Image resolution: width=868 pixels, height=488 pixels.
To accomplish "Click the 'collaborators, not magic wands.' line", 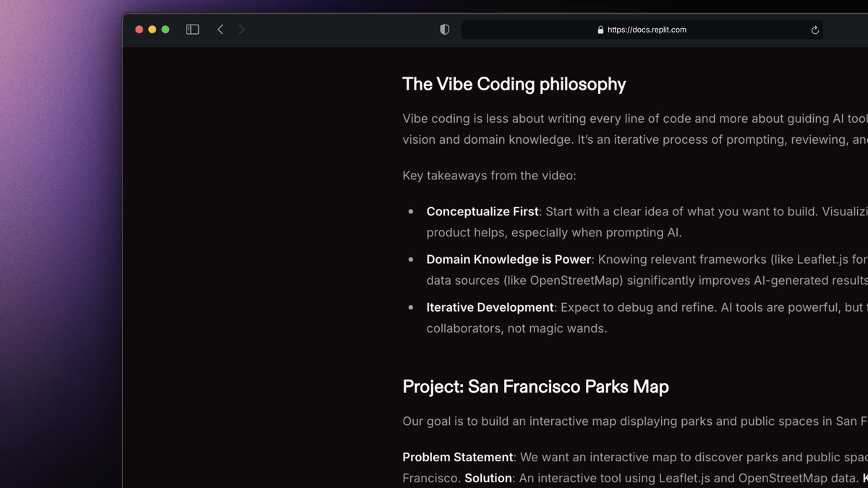I will click(x=516, y=328).
